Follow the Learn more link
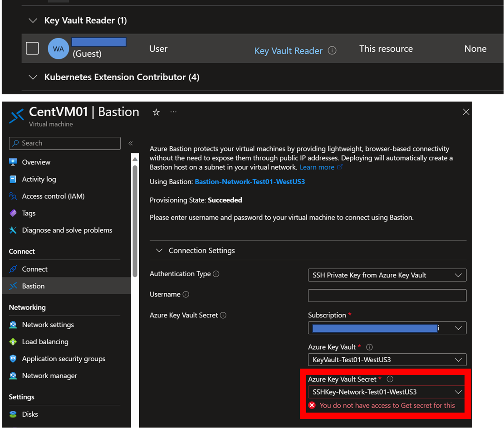This screenshot has height=428, width=504. coord(317,167)
